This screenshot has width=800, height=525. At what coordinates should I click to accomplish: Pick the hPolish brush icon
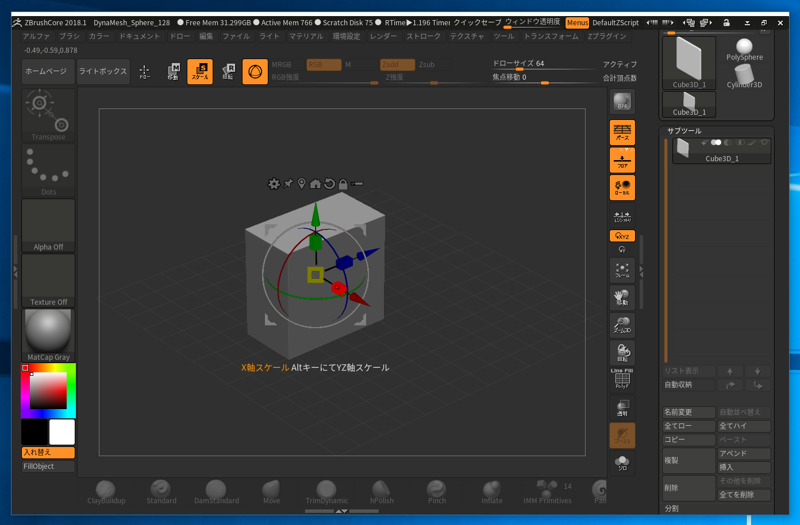point(382,491)
